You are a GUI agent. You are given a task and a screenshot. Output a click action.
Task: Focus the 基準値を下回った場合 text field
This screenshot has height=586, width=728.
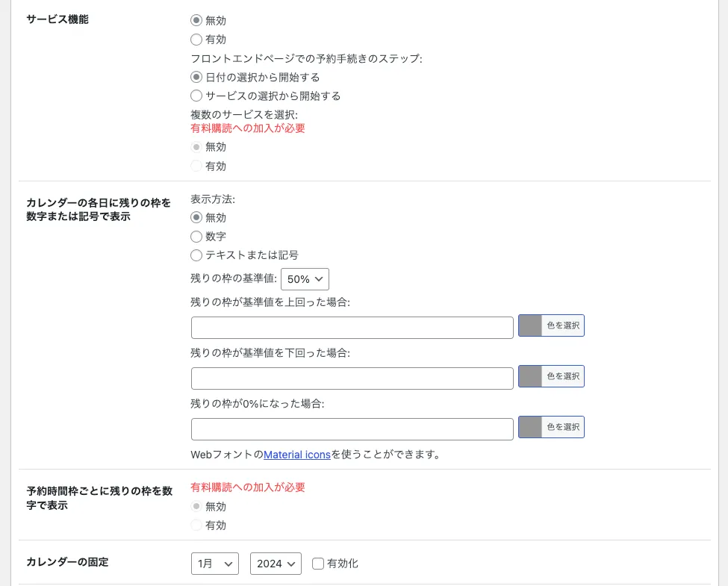coord(352,378)
